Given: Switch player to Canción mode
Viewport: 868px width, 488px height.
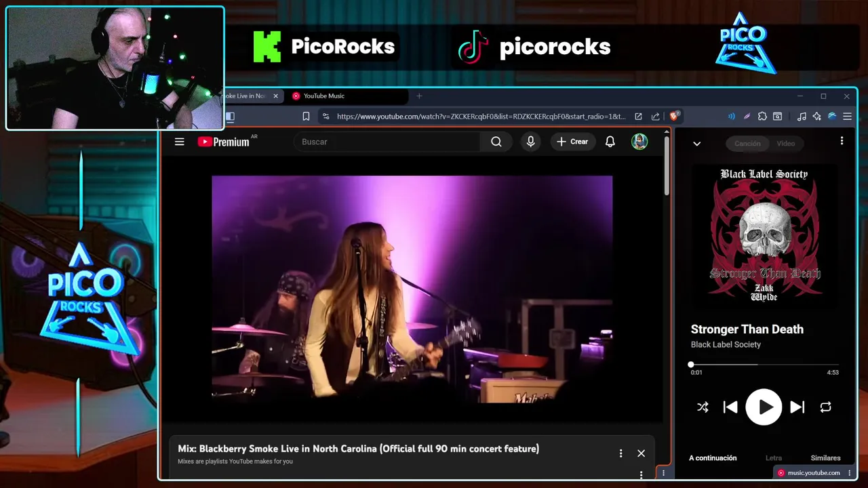Looking at the screenshot, I should pyautogui.click(x=747, y=143).
